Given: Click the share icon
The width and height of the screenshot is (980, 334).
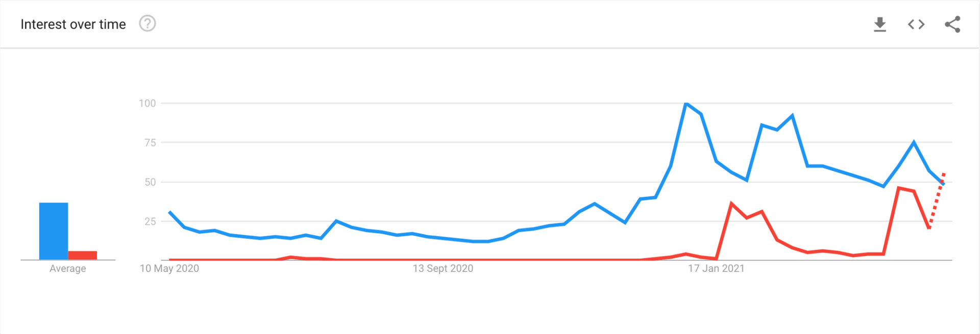Looking at the screenshot, I should pos(952,24).
